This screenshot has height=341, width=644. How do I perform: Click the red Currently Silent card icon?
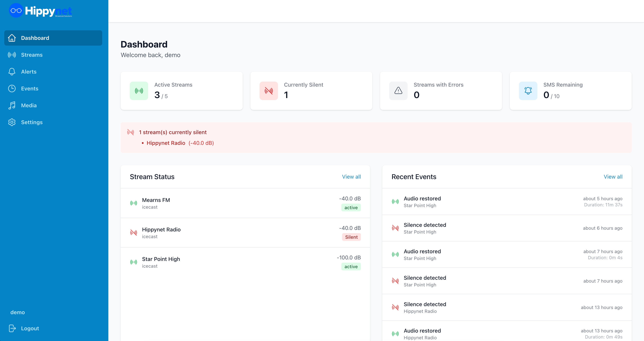coord(269,91)
